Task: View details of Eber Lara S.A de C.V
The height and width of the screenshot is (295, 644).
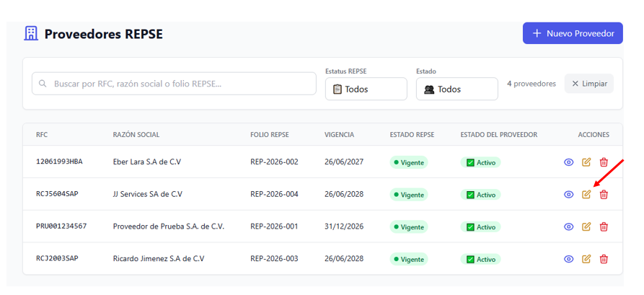Action: point(568,162)
